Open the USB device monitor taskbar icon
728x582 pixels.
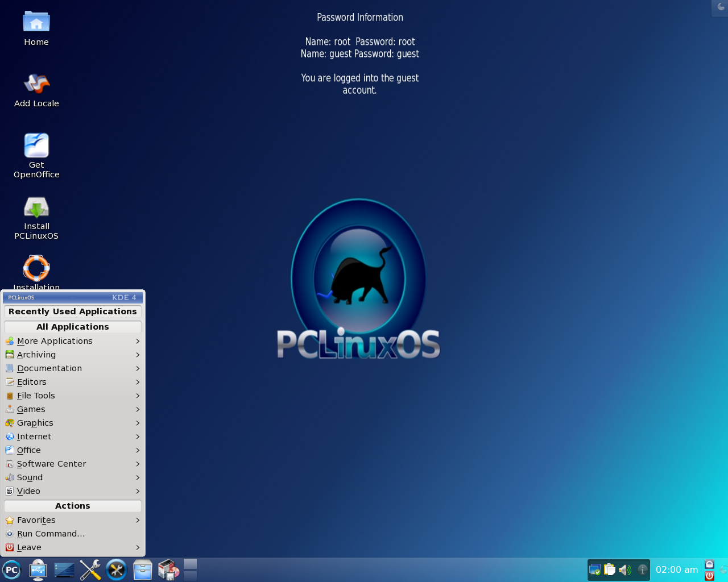tap(38, 570)
